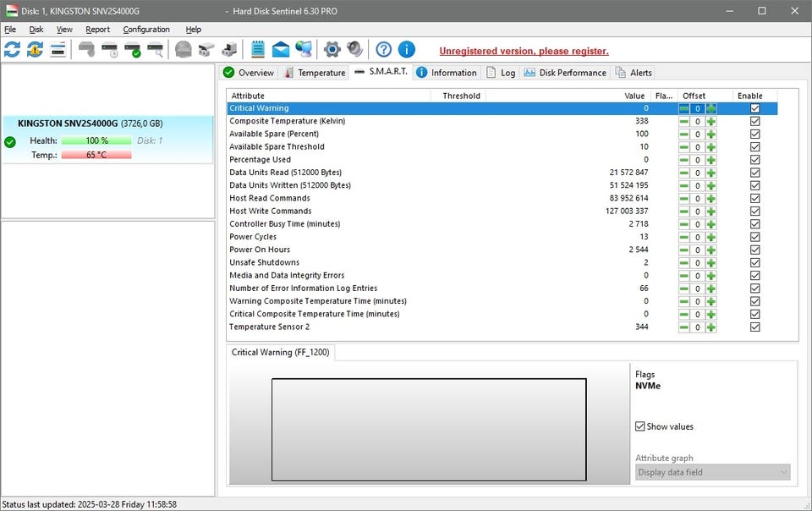Select the Number of Error Information Log Entries row

click(x=502, y=288)
